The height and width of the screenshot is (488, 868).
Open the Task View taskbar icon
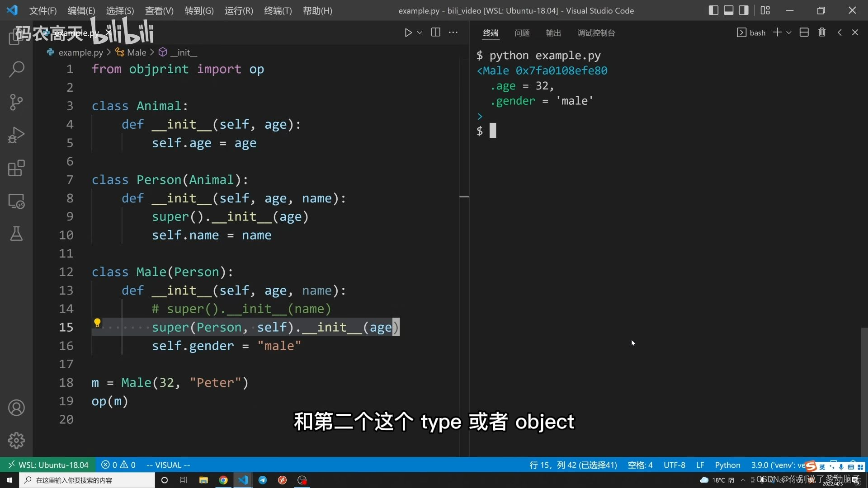[184, 480]
